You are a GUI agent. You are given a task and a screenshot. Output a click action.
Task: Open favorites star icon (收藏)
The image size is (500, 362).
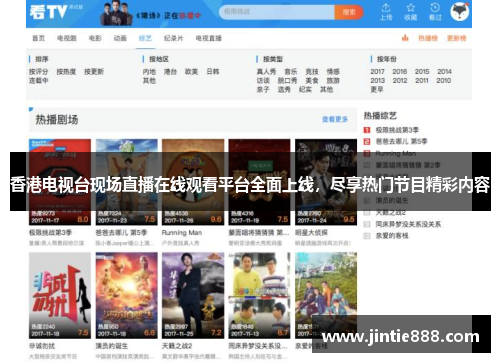[411, 12]
